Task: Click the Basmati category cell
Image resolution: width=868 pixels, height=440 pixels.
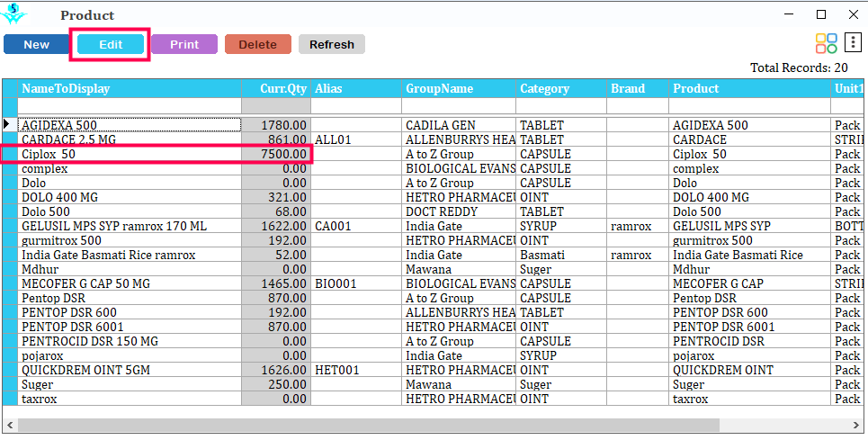Action: (x=560, y=255)
